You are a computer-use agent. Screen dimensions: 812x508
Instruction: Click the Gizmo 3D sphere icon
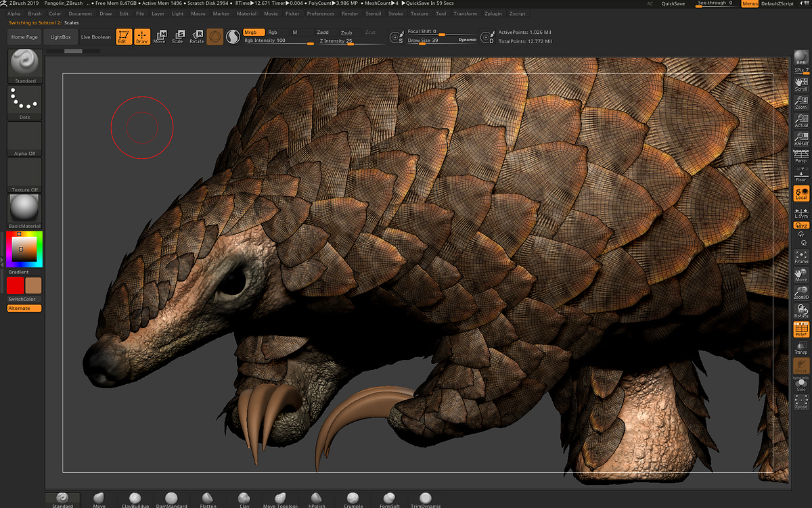click(x=215, y=37)
